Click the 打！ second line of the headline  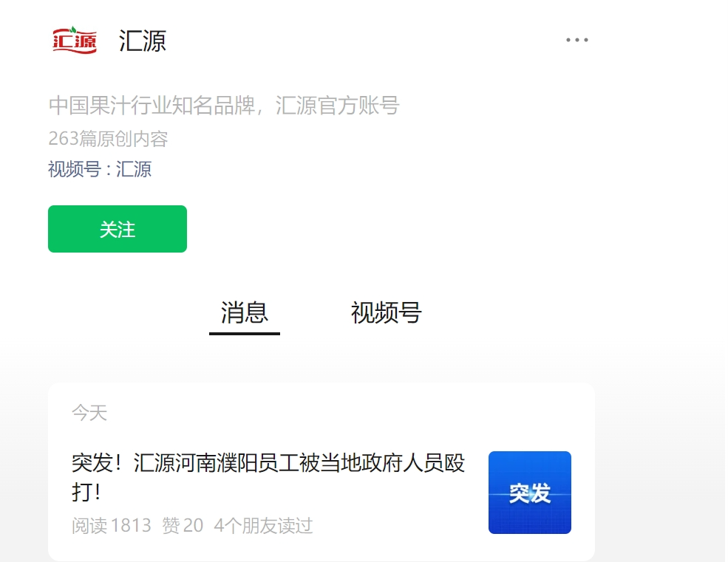86,491
